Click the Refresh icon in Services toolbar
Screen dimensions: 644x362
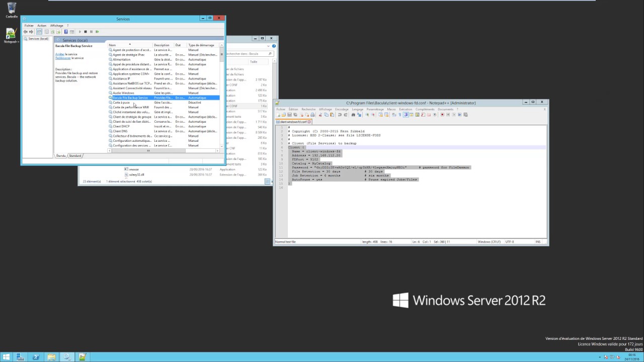tap(52, 32)
